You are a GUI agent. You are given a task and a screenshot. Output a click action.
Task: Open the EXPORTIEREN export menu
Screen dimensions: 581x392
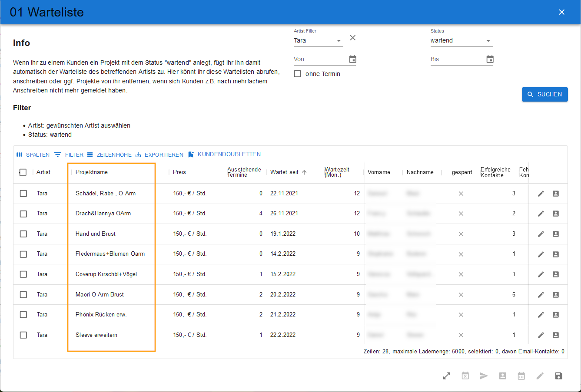pos(159,155)
